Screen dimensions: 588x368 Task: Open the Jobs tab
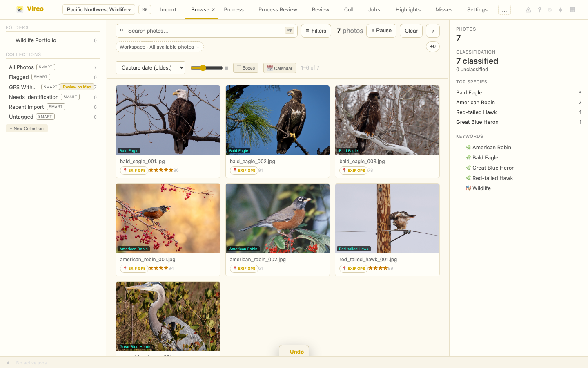(x=374, y=9)
